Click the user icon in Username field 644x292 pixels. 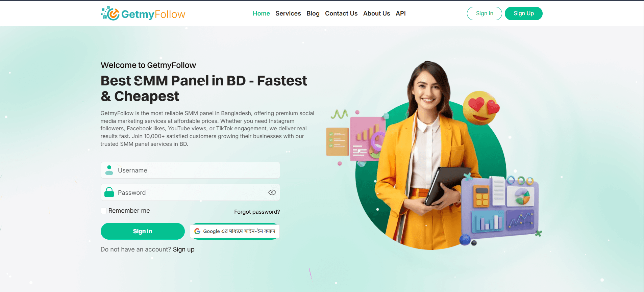click(x=109, y=170)
